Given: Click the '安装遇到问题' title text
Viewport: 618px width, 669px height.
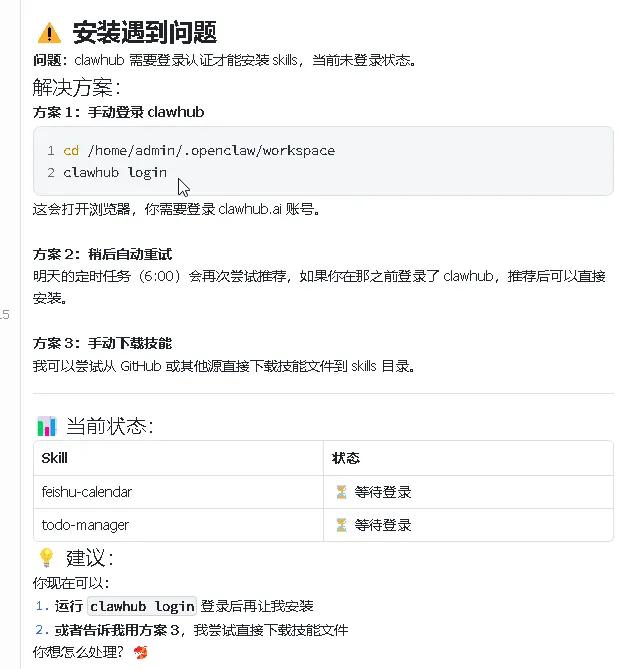Looking at the screenshot, I should tap(144, 34).
